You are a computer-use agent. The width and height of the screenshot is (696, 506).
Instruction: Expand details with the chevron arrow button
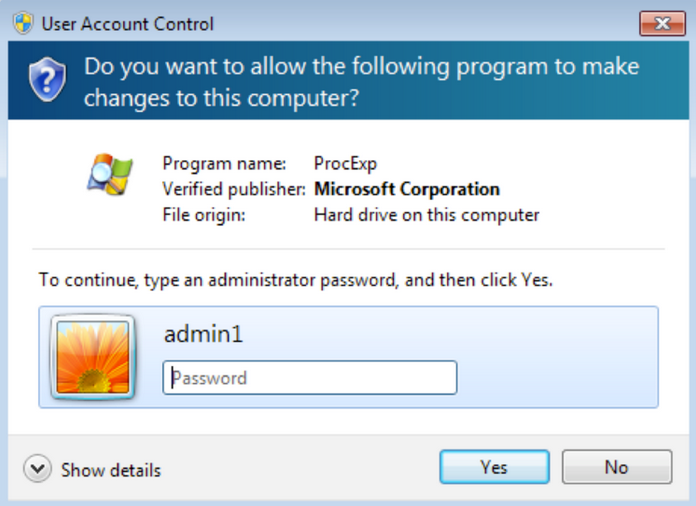37,468
